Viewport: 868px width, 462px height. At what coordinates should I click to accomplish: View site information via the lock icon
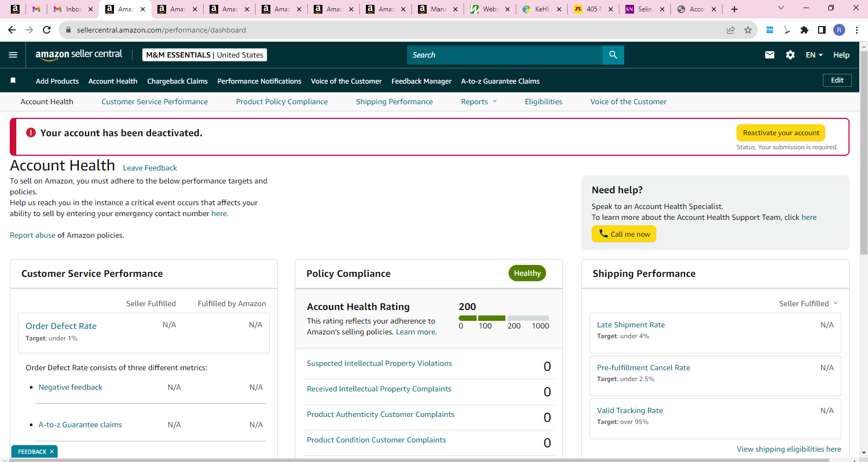pos(68,30)
